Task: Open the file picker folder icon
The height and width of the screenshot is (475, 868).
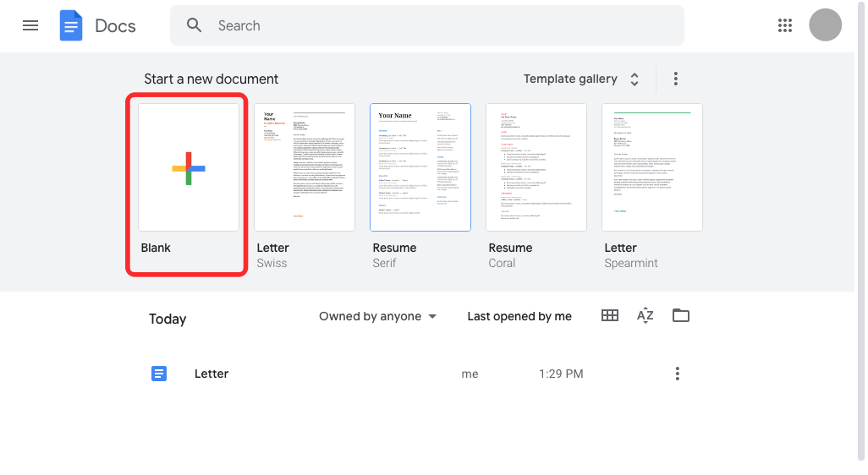Action: coord(680,316)
